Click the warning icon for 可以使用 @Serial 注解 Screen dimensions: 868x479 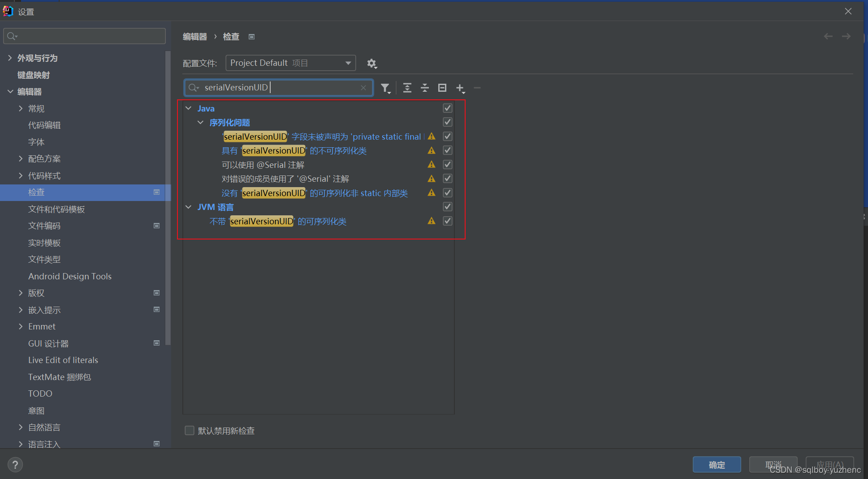click(x=432, y=164)
